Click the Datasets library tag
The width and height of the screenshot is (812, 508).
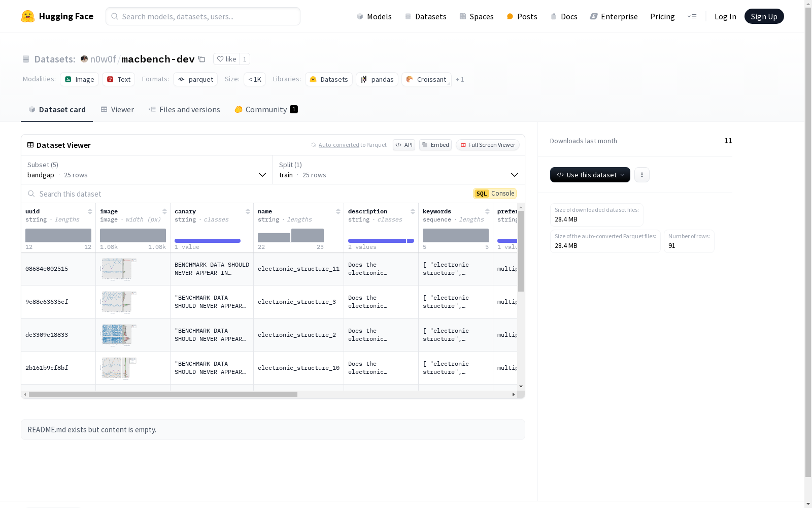[x=329, y=79]
